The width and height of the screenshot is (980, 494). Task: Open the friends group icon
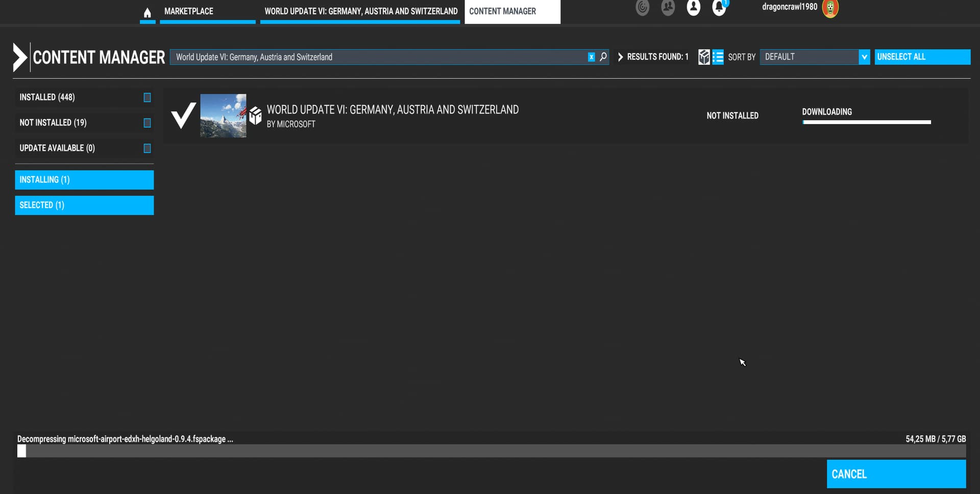[668, 8]
